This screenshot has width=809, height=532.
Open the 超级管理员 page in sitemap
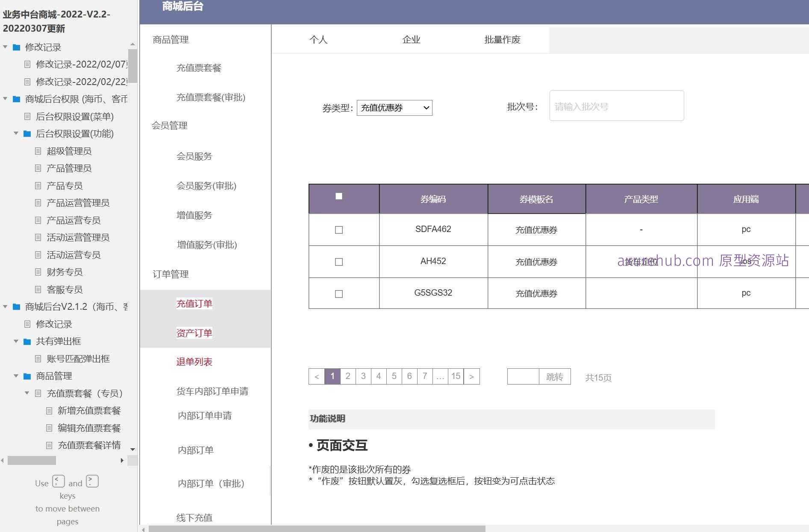70,151
